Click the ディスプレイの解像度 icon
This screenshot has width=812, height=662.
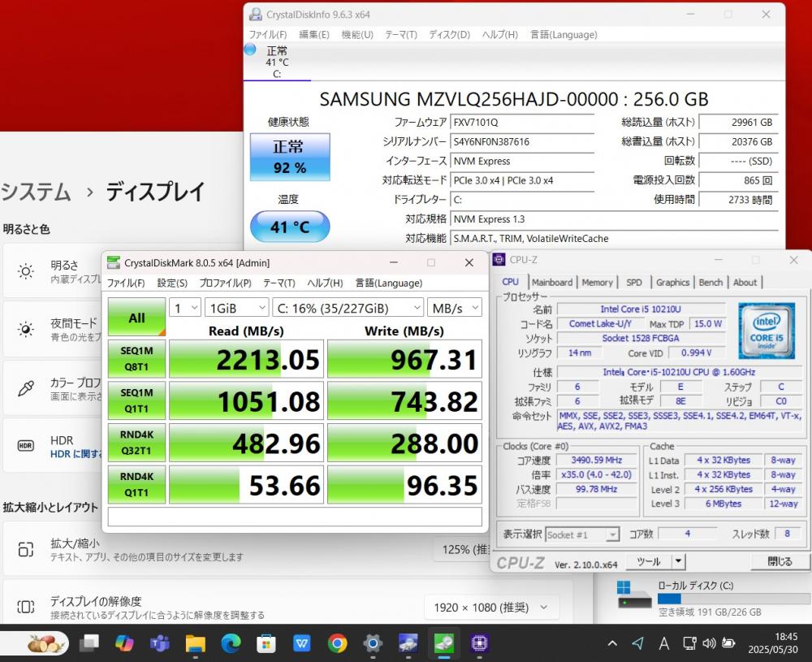coord(26,607)
